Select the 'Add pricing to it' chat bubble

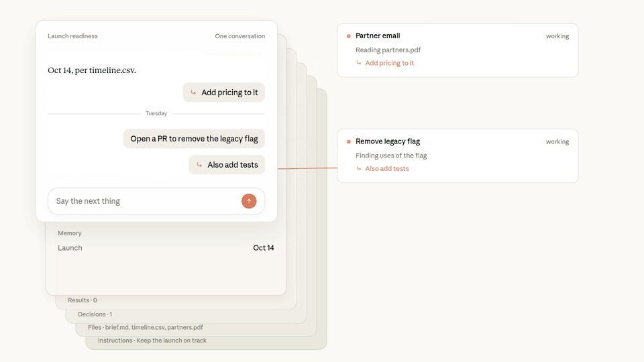224,93
